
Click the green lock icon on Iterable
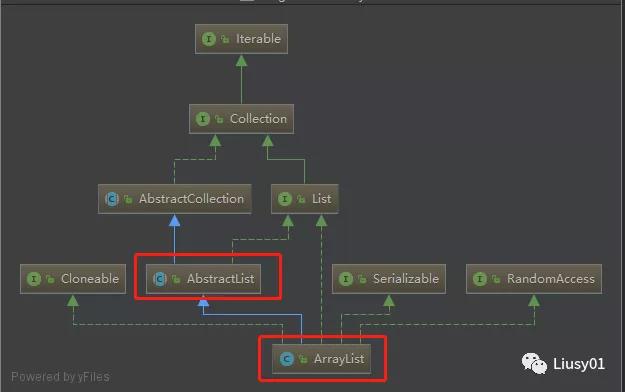(x=225, y=39)
